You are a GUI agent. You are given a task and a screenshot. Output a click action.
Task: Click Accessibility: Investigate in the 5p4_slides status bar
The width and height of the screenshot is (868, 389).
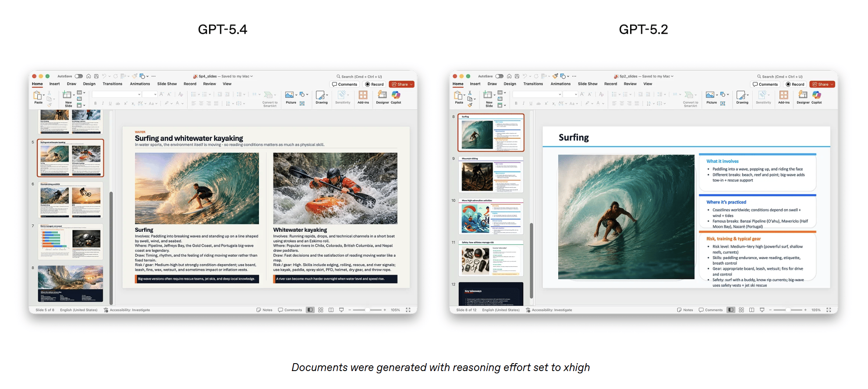click(x=127, y=310)
